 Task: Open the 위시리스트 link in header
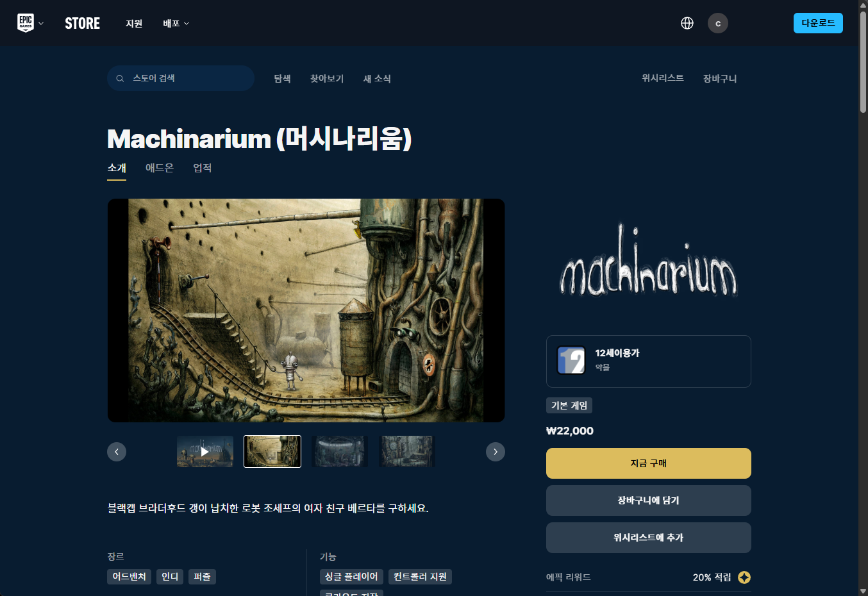click(x=663, y=78)
